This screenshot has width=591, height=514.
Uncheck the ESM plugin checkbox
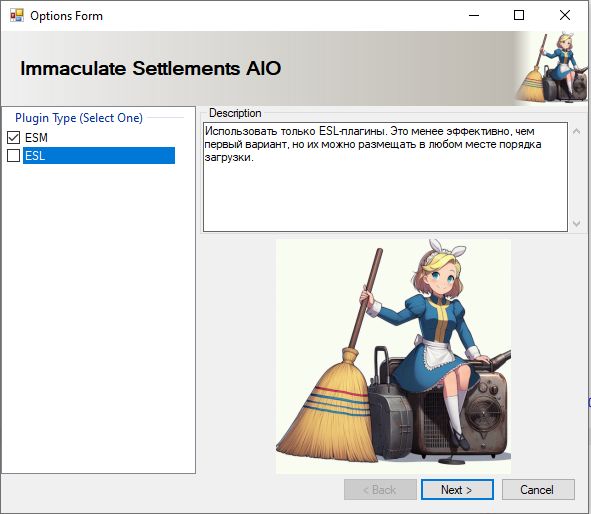(x=14, y=138)
